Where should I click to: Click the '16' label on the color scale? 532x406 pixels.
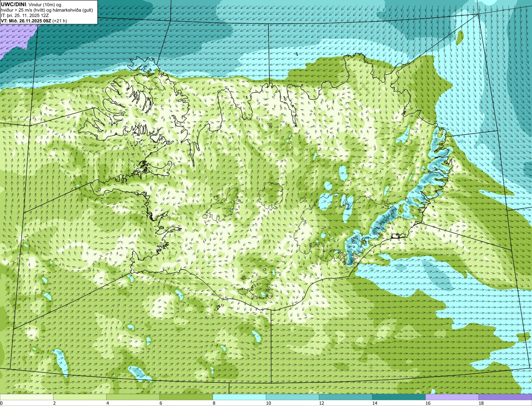pos(428,403)
